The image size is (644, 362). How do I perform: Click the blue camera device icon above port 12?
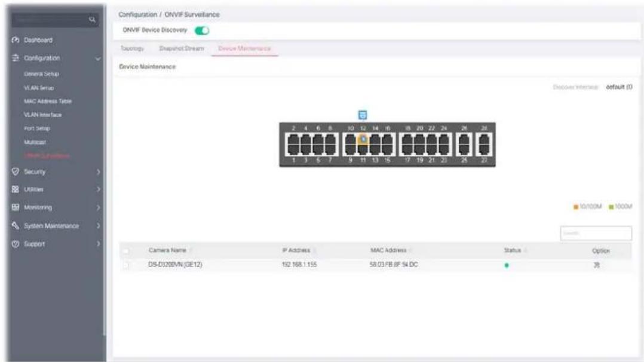(363, 115)
